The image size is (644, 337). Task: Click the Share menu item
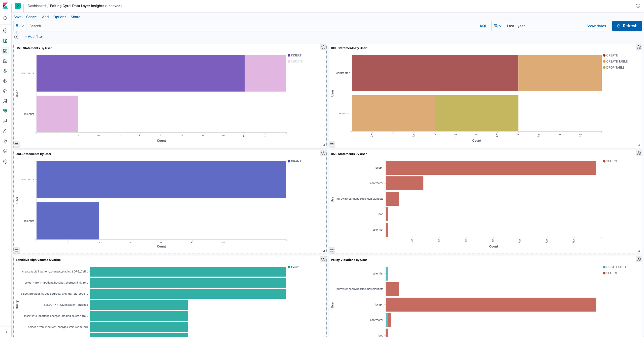[x=75, y=17]
